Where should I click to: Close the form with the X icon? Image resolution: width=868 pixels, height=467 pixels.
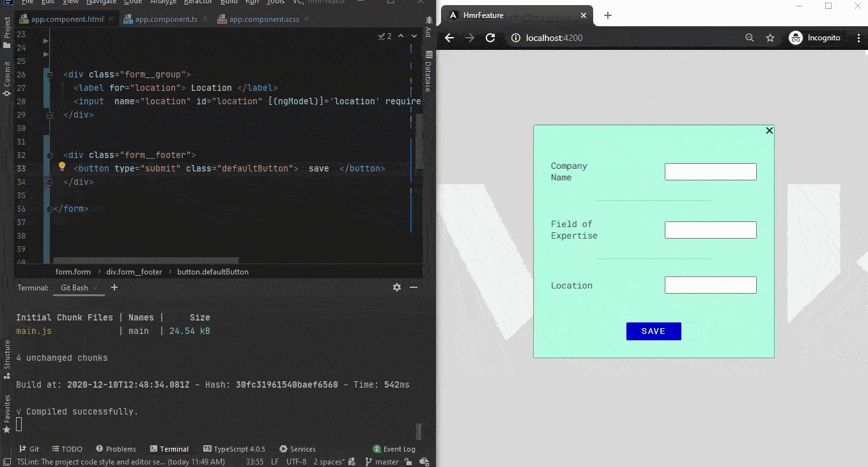[x=769, y=131]
